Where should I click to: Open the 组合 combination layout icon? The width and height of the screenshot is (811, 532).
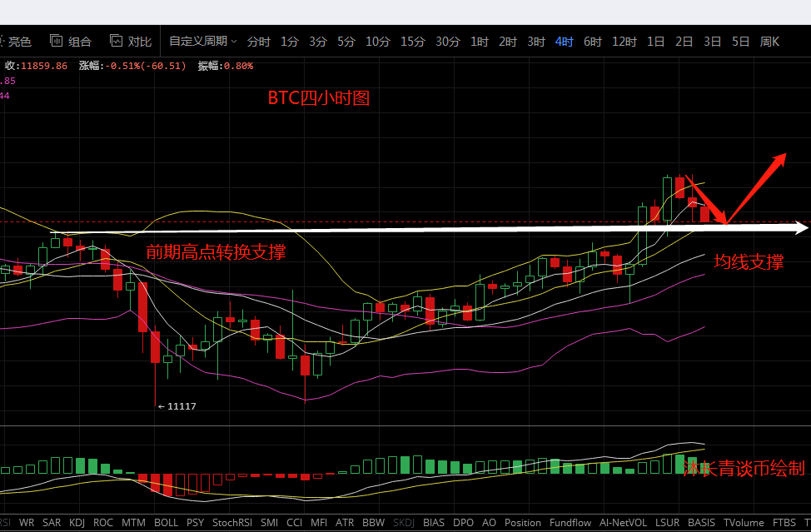[x=57, y=41]
